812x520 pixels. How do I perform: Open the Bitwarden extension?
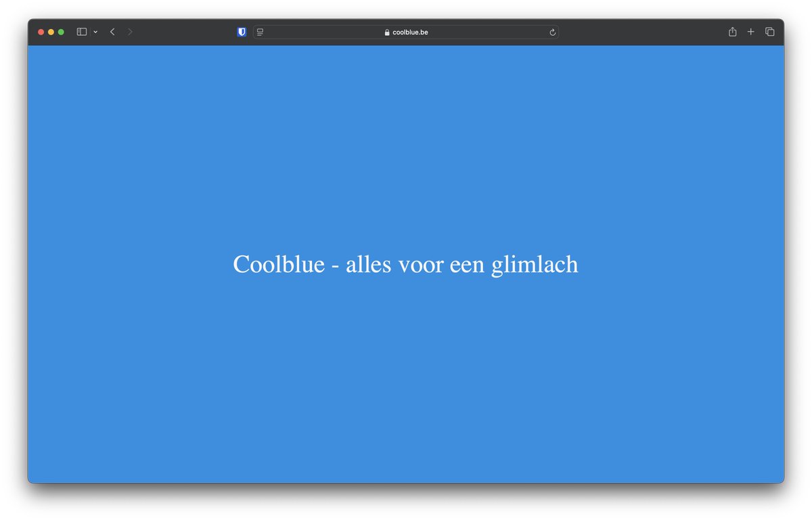tap(242, 32)
